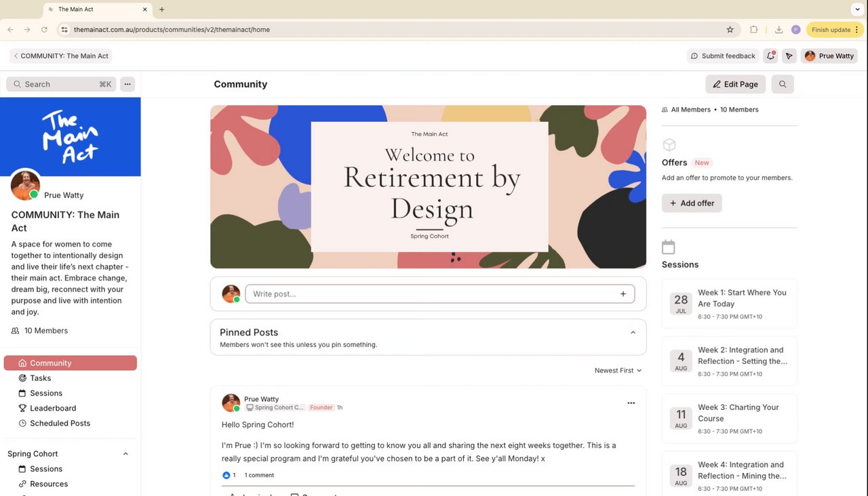Click Prue Watty's sidebar profile photo
Screen dimensions: 868x496
[26, 185]
